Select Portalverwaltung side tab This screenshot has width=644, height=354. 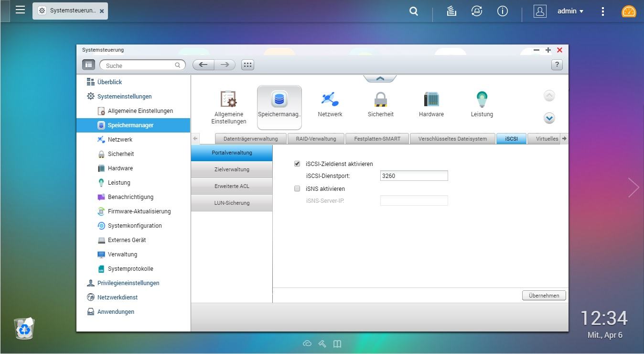(x=232, y=153)
